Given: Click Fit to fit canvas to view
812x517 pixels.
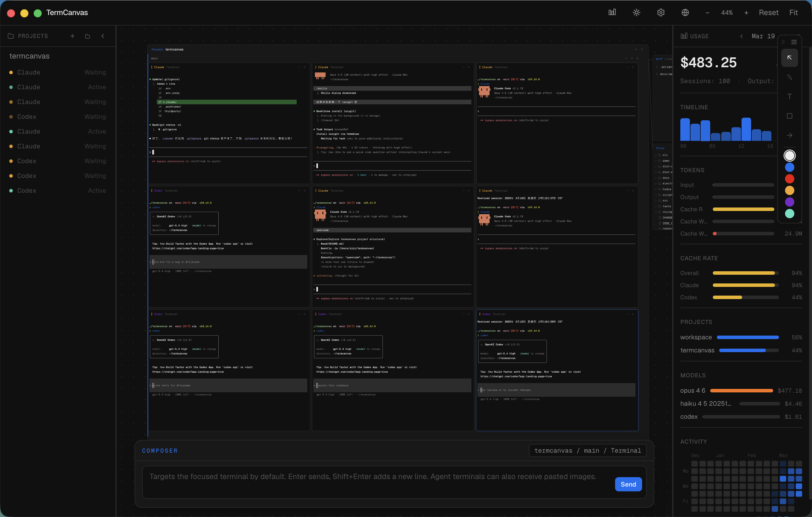Looking at the screenshot, I should click(x=793, y=12).
